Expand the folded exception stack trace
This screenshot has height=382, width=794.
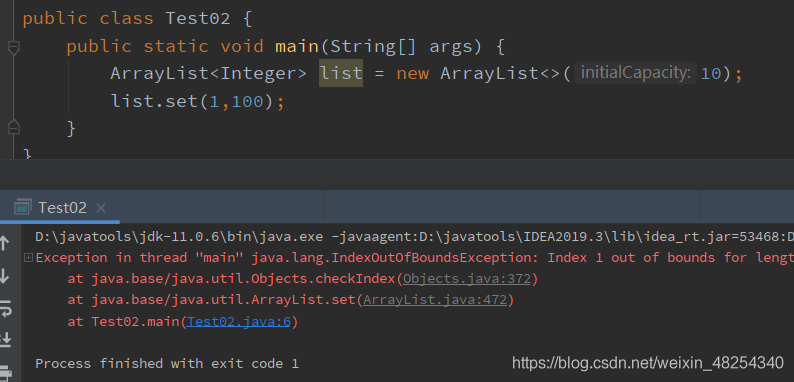point(28,258)
